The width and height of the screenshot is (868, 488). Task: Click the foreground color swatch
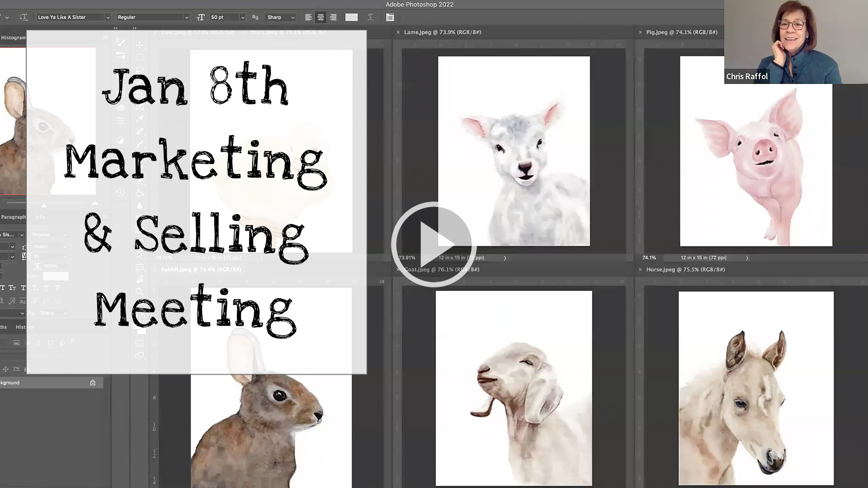[x=137, y=324]
